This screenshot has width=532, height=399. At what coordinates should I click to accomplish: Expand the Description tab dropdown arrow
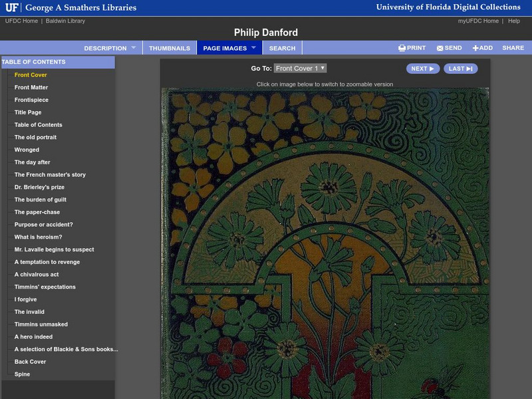133,48
